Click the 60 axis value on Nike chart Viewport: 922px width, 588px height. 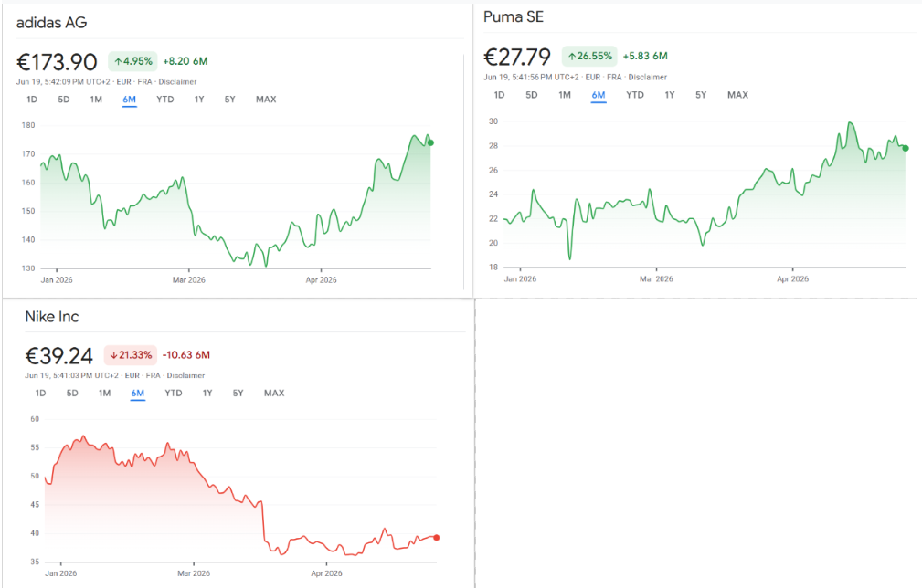(x=35, y=419)
